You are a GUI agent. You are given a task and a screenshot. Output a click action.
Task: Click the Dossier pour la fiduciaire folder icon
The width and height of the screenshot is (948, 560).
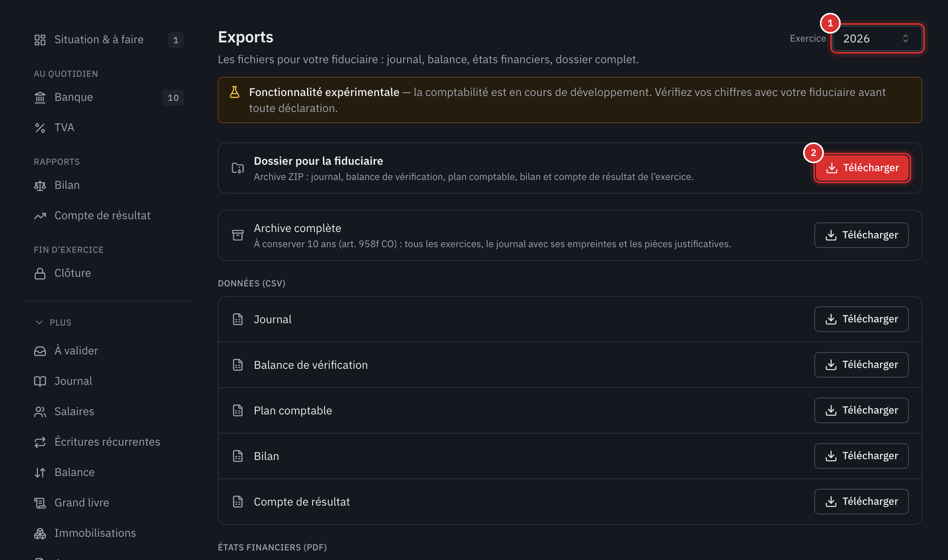pyautogui.click(x=238, y=168)
